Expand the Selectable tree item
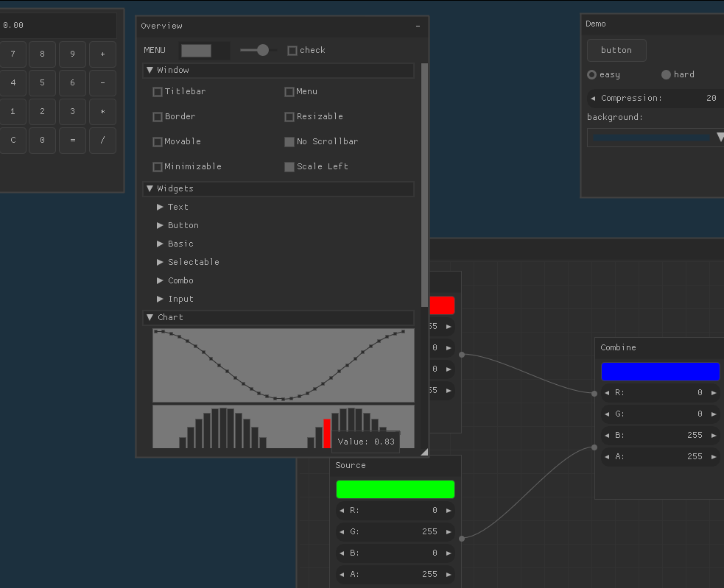 [161, 262]
